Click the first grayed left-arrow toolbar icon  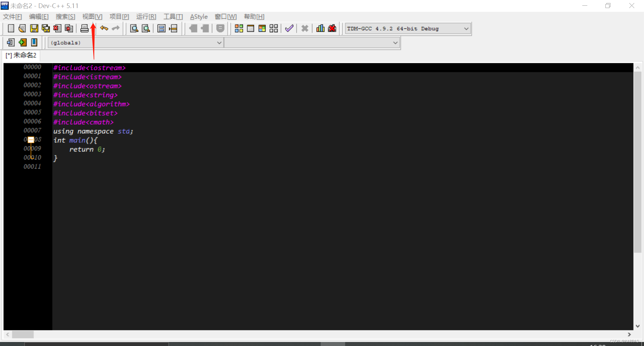(x=193, y=28)
